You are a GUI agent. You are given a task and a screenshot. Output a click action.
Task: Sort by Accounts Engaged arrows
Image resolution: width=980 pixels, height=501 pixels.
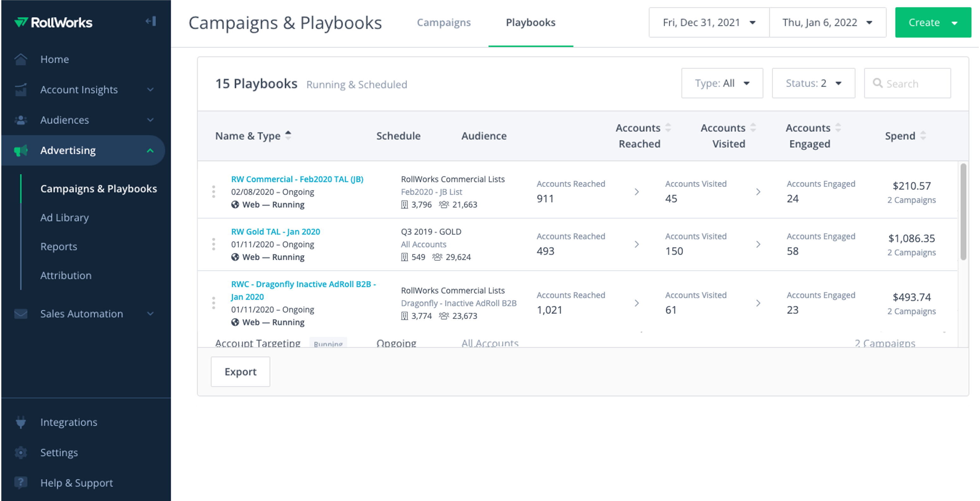[x=838, y=128]
